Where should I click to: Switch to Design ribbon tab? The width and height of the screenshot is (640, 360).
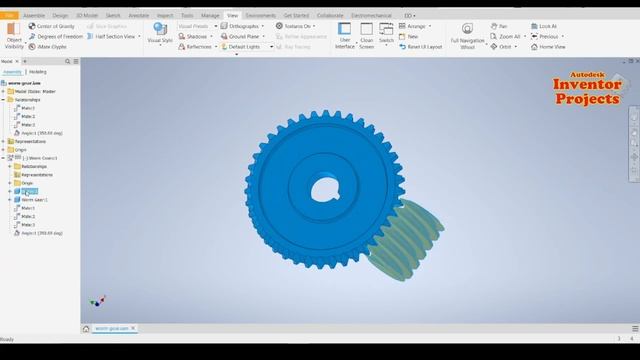point(60,16)
